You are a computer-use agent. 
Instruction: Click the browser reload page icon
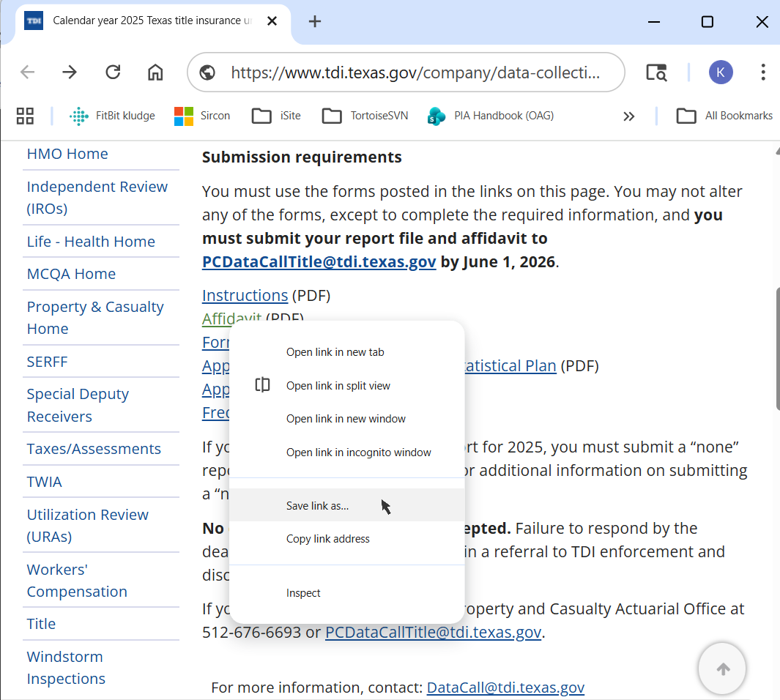pyautogui.click(x=113, y=72)
